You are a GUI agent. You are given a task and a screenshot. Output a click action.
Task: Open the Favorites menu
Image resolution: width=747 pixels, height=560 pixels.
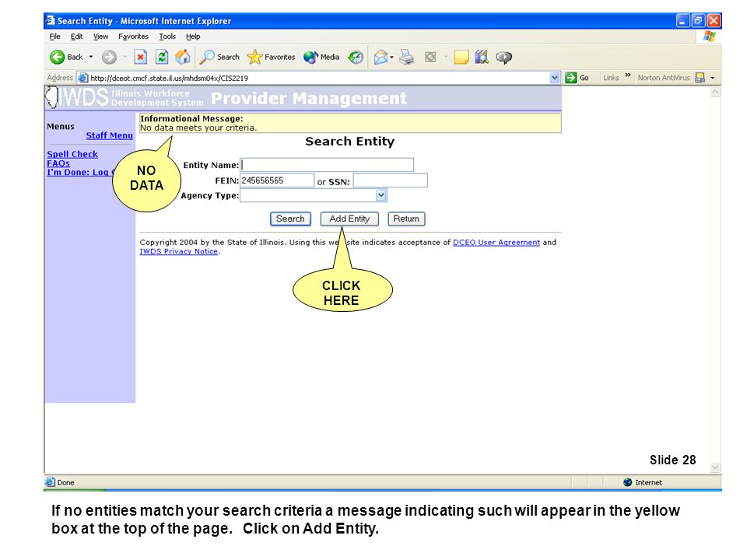coord(133,37)
